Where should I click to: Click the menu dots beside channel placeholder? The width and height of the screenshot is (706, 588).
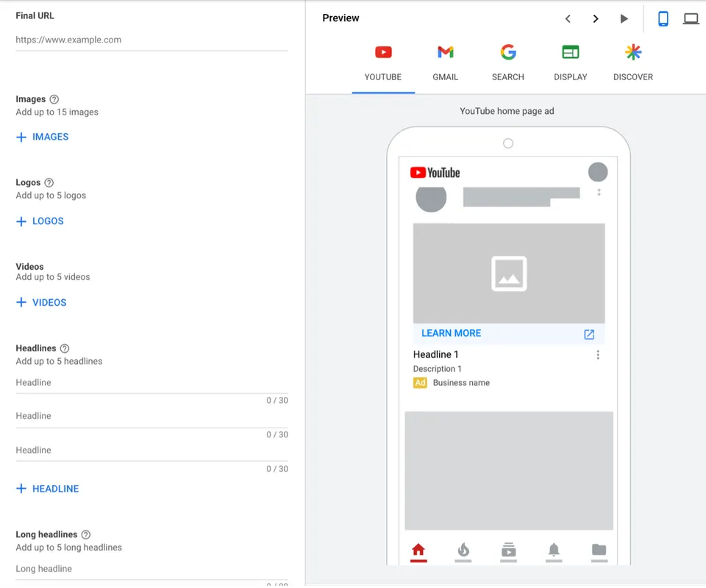pyautogui.click(x=599, y=193)
